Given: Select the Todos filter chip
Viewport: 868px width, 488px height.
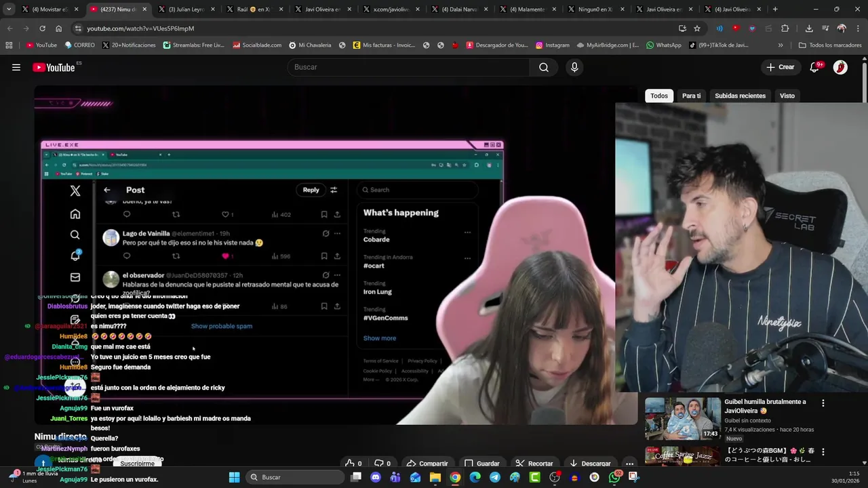Looking at the screenshot, I should tap(659, 96).
